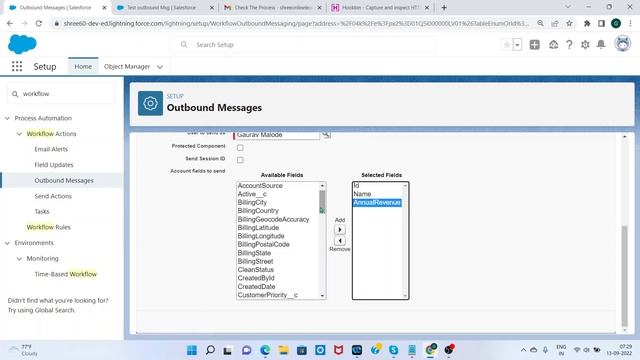Toggle Protected Component checkbox
The height and width of the screenshot is (360, 640).
[240, 147]
